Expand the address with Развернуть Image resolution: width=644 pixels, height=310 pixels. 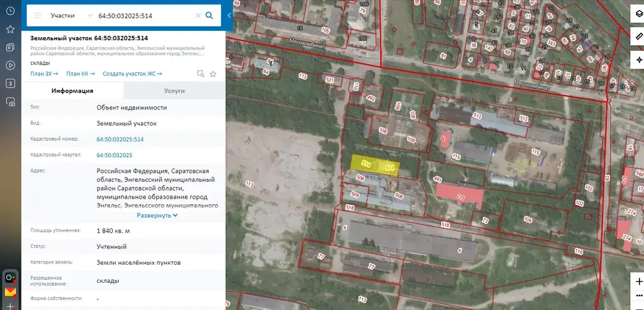click(157, 215)
